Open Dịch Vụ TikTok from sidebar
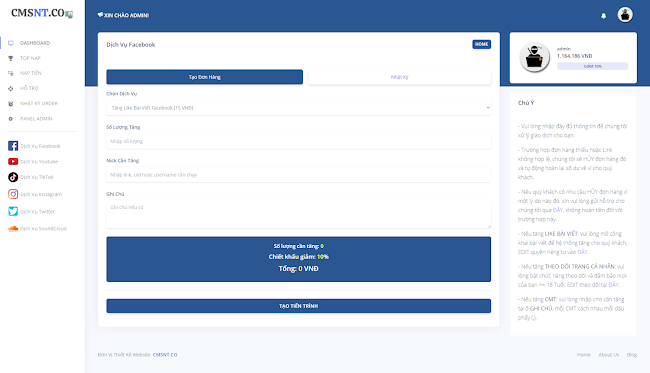Image resolution: width=650 pixels, height=373 pixels. 31,177
